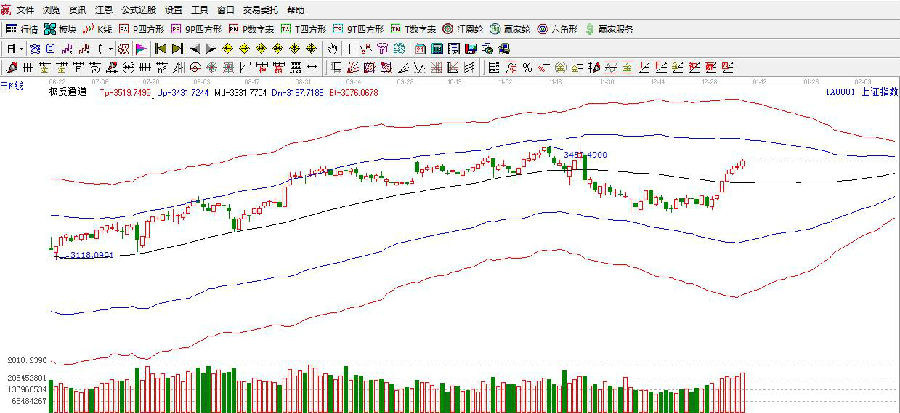Click the black left-arrow step back icon
The height and width of the screenshot is (413, 900).
click(x=194, y=48)
